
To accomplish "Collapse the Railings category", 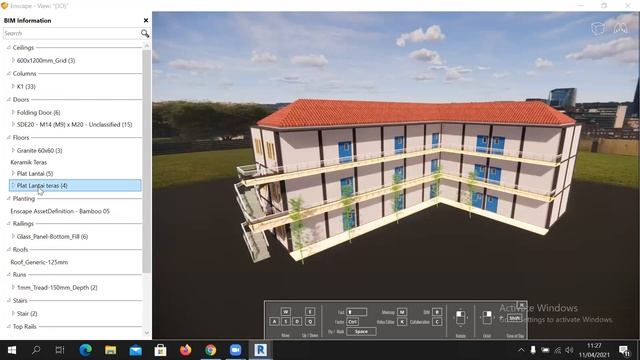I will pyautogui.click(x=9, y=224).
